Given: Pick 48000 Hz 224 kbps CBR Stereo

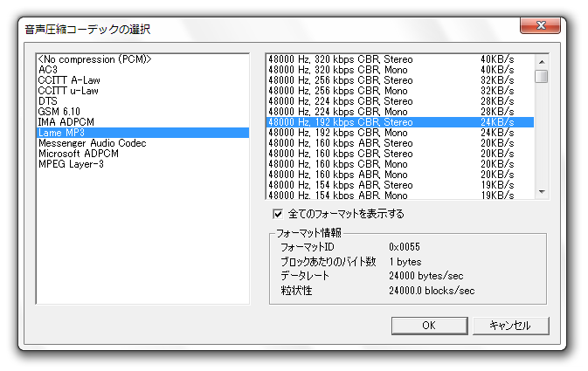Looking at the screenshot, I should 400,101.
